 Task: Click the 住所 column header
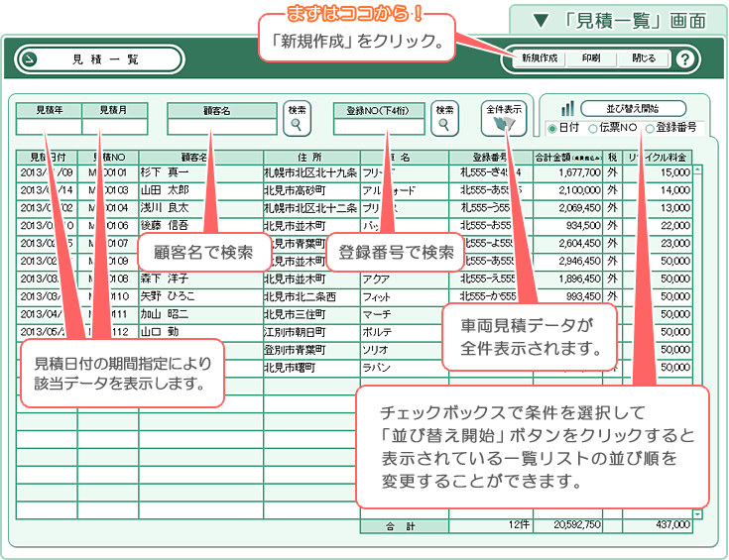311,157
